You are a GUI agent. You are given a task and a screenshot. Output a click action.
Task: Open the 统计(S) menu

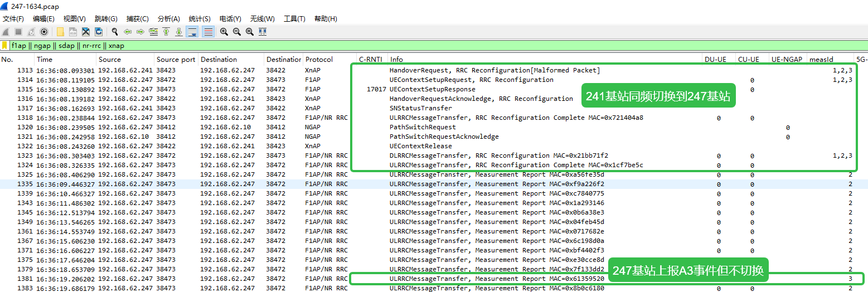pos(199,18)
